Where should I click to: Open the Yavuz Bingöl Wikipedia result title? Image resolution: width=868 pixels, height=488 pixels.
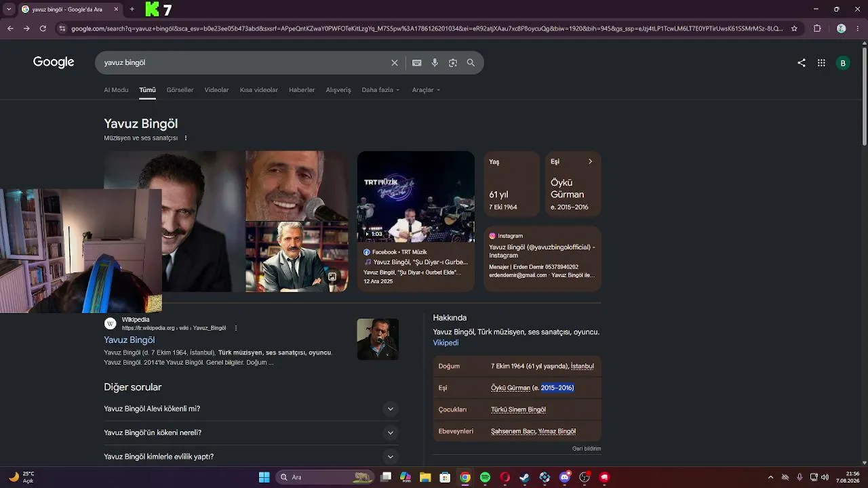(x=129, y=340)
